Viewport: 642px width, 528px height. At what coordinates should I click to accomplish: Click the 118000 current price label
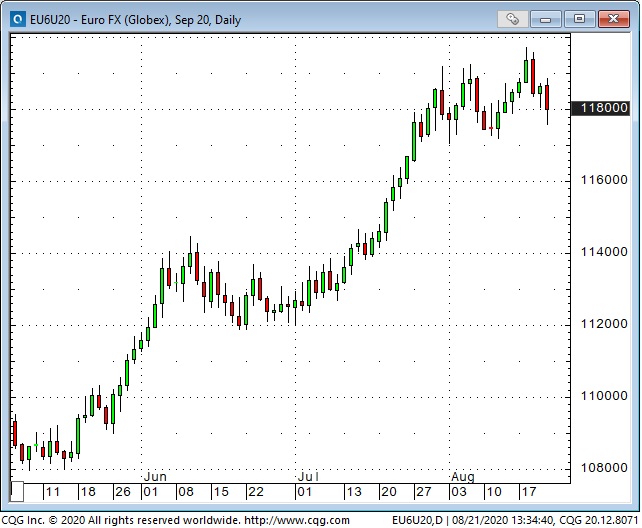pyautogui.click(x=601, y=108)
